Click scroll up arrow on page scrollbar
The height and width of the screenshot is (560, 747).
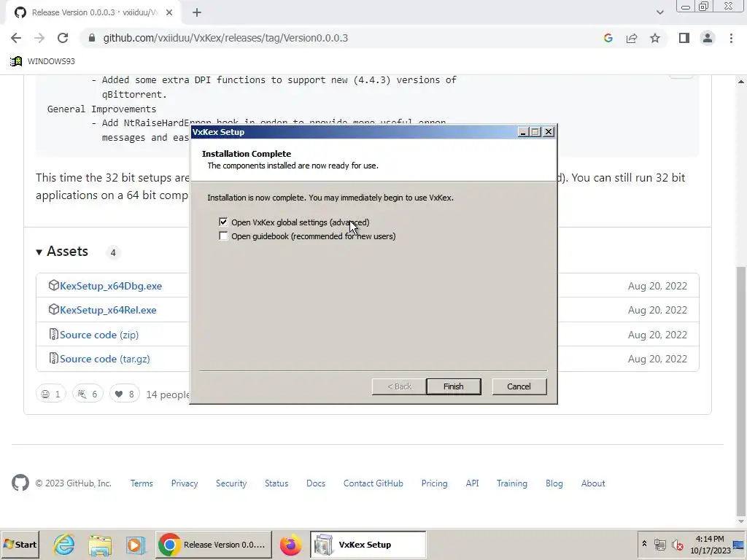coord(741,82)
